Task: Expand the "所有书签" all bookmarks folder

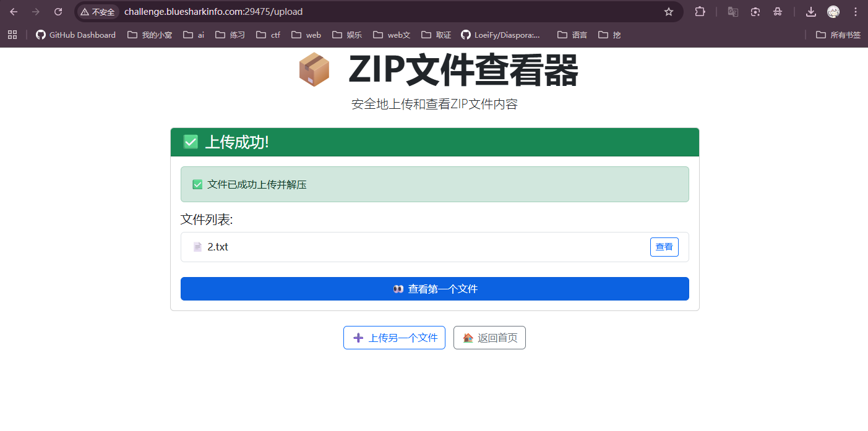Action: coord(838,35)
